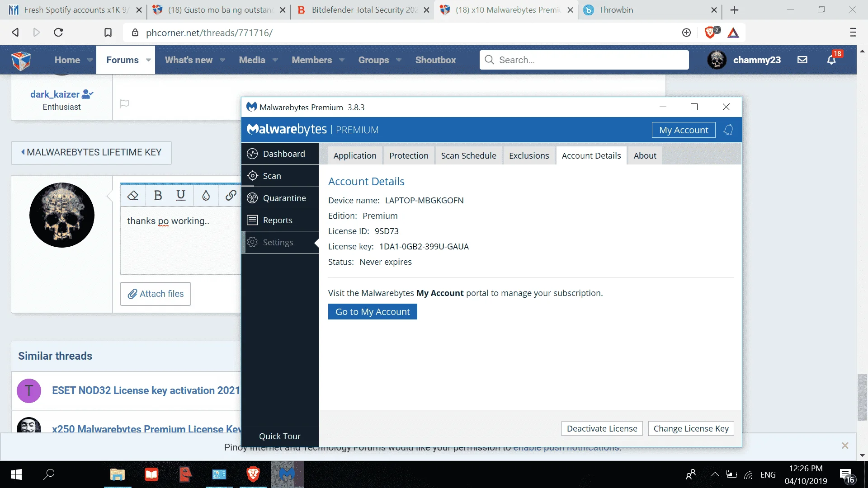Click the eraser remove formatting icon
Screen dimensions: 868x488
[133, 195]
